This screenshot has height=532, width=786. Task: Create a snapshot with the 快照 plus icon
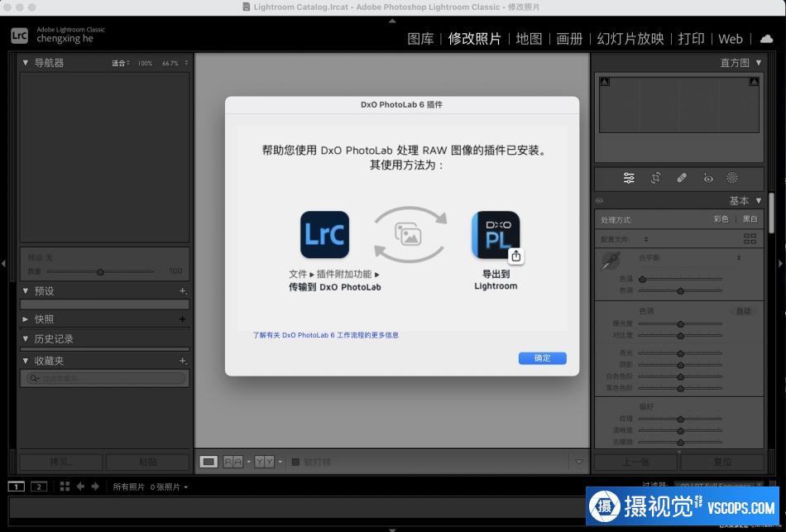tap(182, 319)
